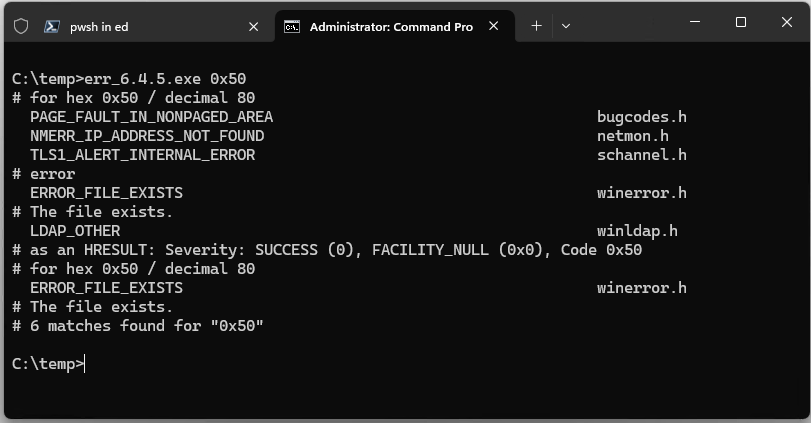Select the "Administrator: Command Pro" tab
Image resolution: width=811 pixels, height=423 pixels.
[x=391, y=27]
